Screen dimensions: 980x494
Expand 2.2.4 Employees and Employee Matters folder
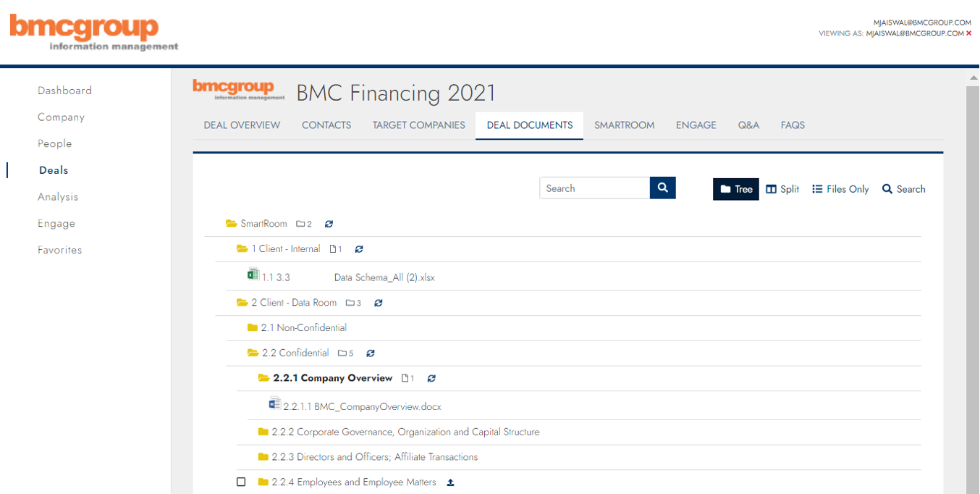(263, 482)
